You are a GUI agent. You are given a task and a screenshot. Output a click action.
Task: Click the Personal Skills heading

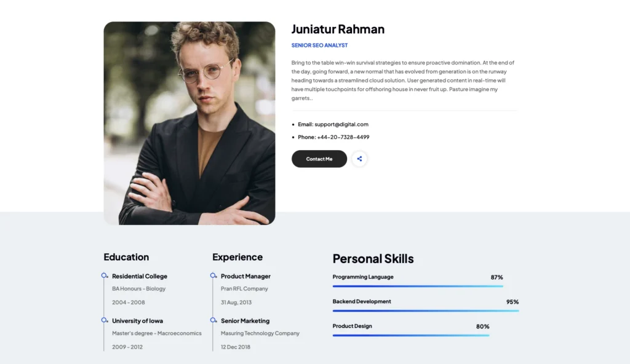(x=373, y=258)
